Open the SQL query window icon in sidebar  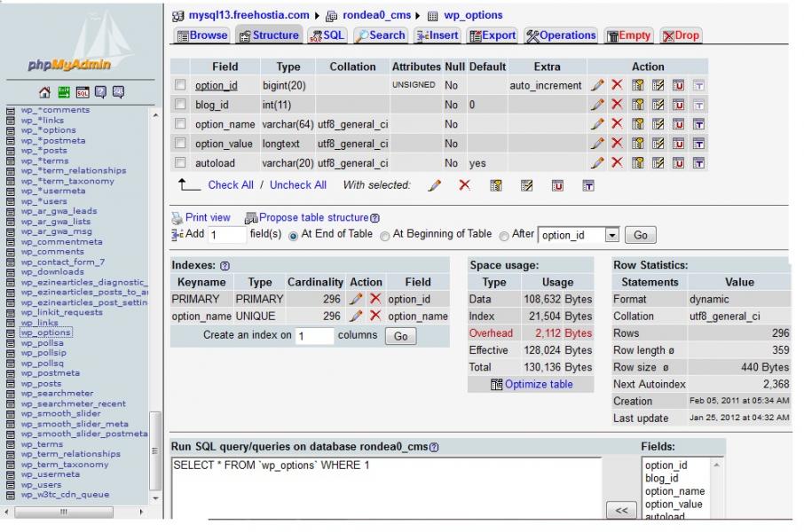click(x=82, y=92)
